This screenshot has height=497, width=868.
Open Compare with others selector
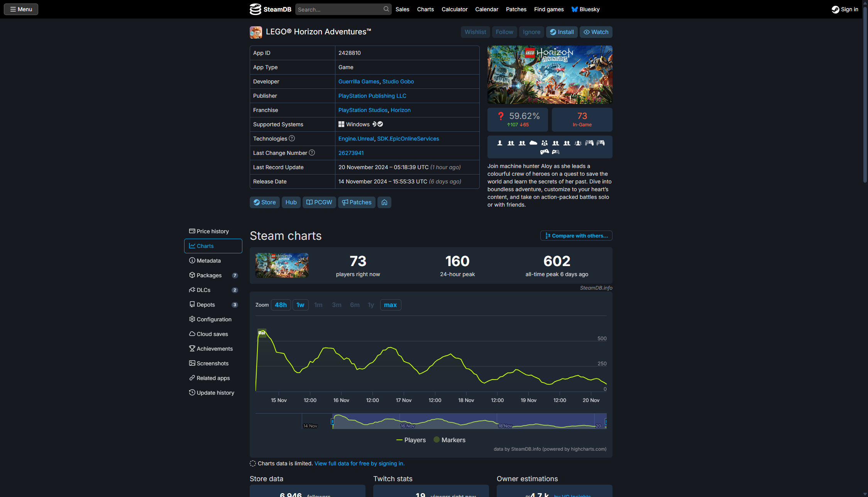click(576, 236)
